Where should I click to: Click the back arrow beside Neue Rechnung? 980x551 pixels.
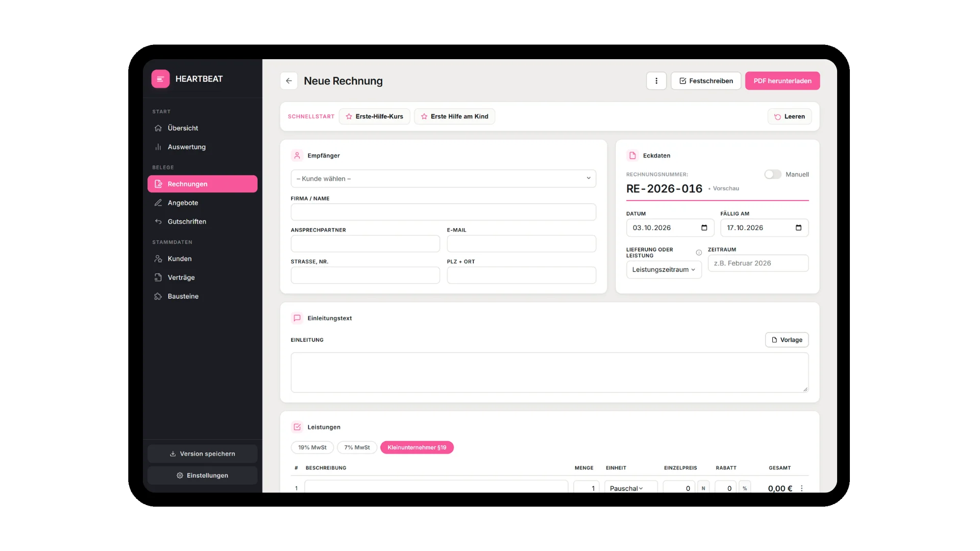[289, 81]
